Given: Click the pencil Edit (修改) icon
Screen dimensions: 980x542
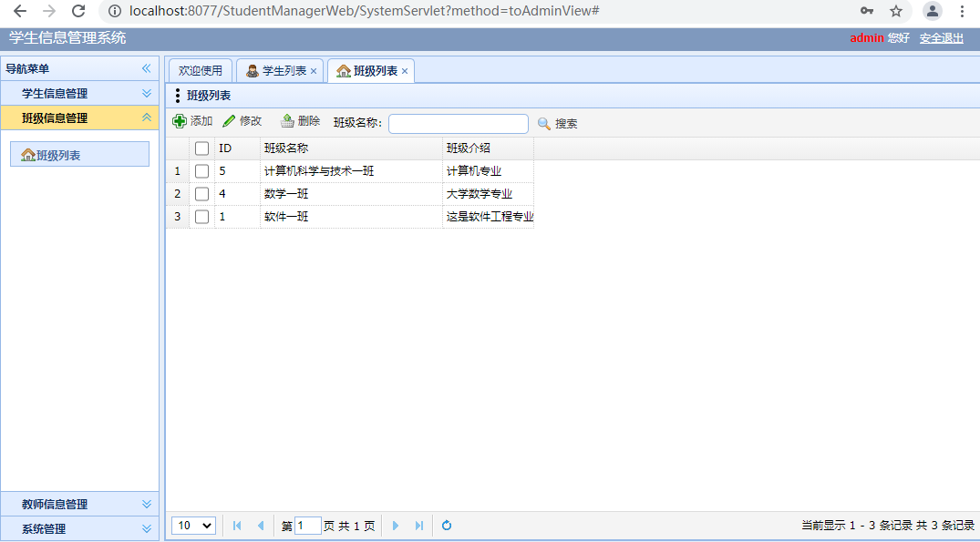Looking at the screenshot, I should coord(229,122).
